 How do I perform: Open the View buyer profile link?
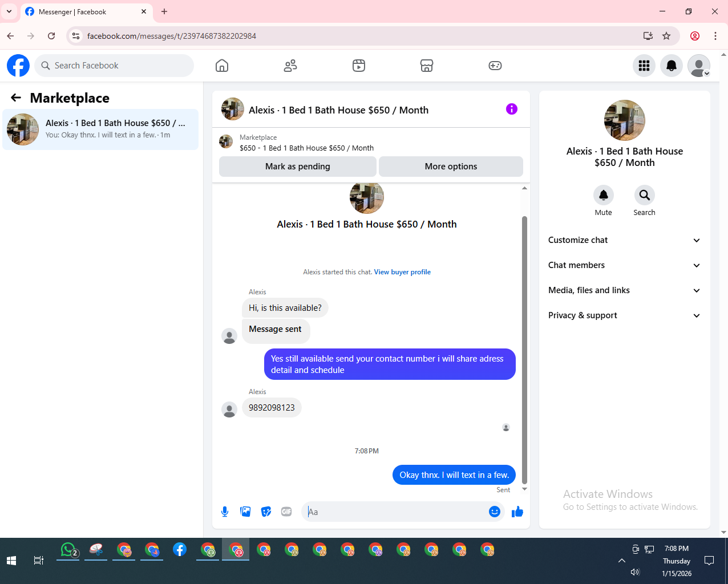(402, 272)
